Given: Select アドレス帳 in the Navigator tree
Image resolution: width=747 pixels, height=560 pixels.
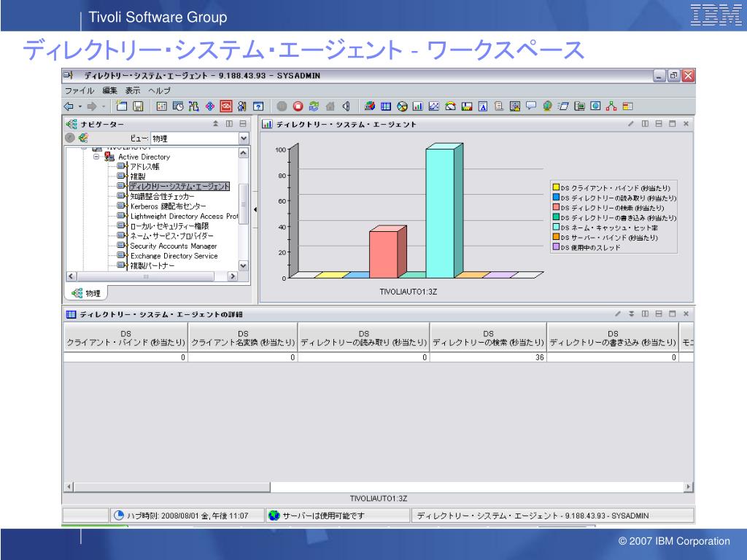Looking at the screenshot, I should tap(145, 167).
